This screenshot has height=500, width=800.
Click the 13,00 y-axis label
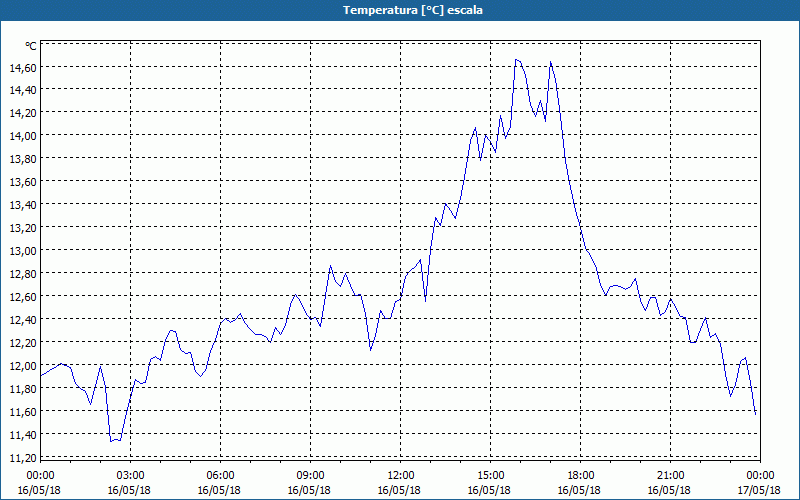click(23, 251)
